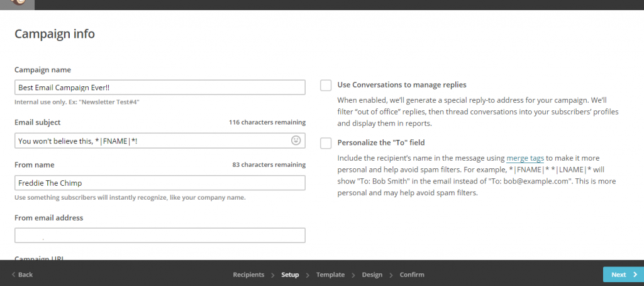Go to the Recipients step

pos(248,275)
